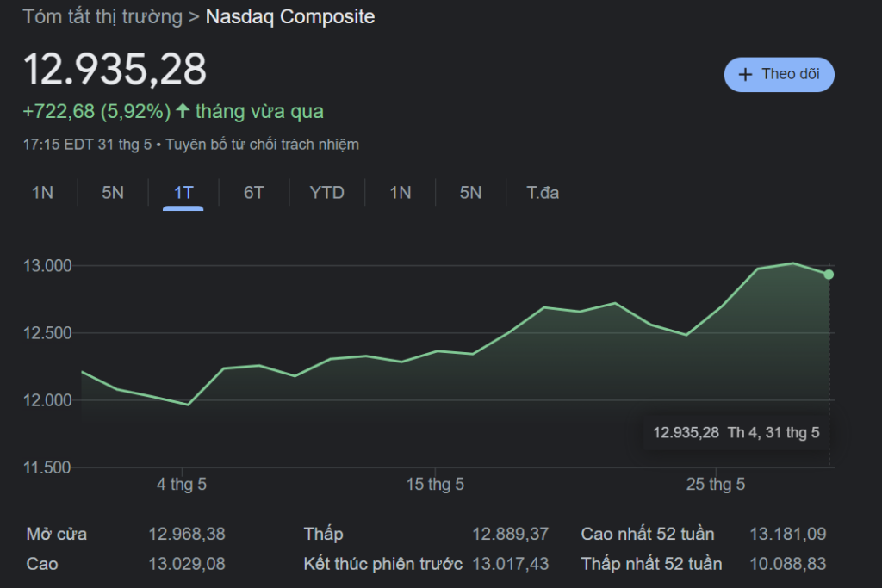The height and width of the screenshot is (588, 882).
Task: Switch to the 6T range tab
Action: (x=254, y=193)
